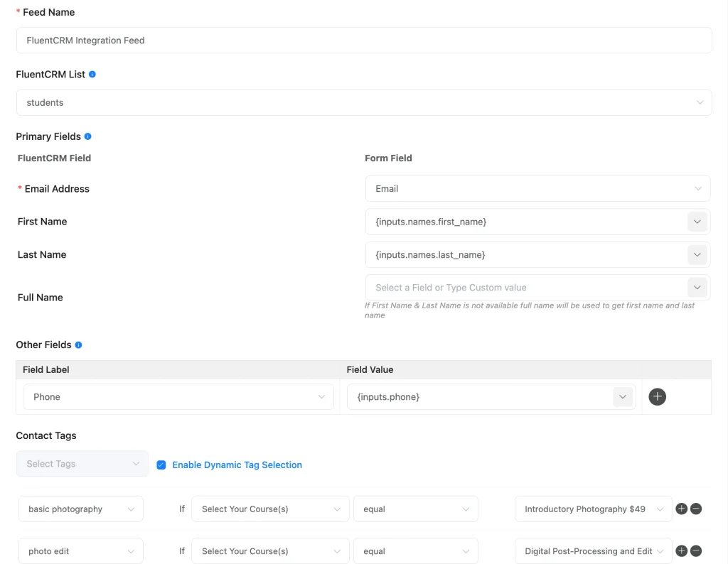728x564 pixels.
Task: Click the FluentCRM List info icon
Action: 92,74
